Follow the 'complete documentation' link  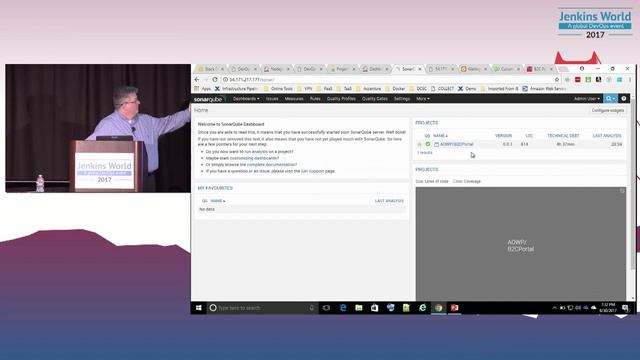click(271, 164)
